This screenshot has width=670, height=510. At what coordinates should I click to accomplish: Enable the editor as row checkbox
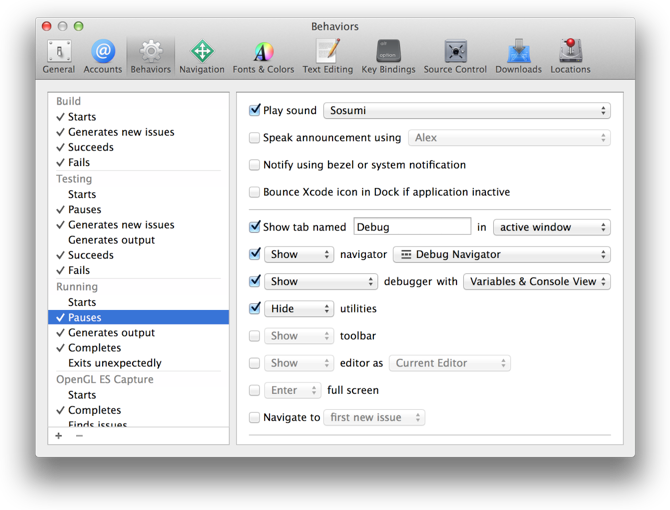point(255,363)
